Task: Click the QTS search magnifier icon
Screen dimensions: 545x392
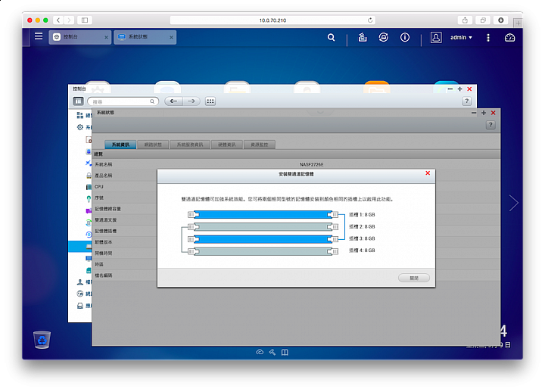Action: tap(332, 37)
